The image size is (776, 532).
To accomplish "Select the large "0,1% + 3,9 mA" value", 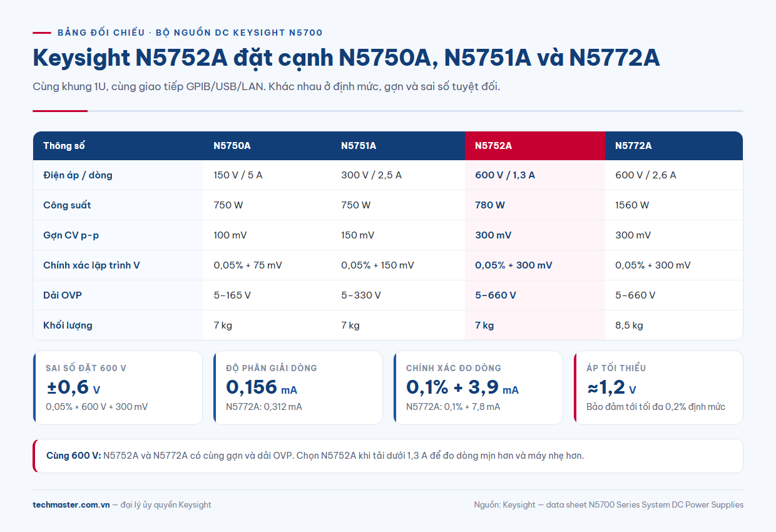I will [x=462, y=387].
